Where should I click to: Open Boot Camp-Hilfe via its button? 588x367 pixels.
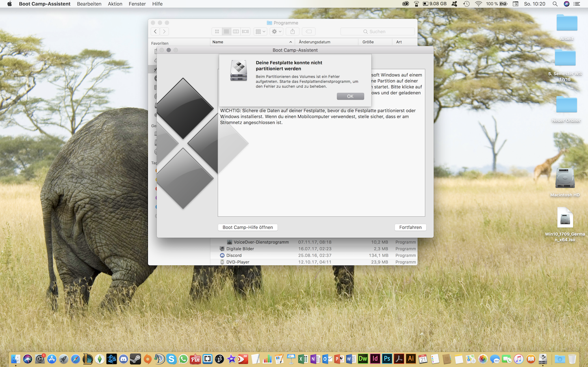click(247, 227)
